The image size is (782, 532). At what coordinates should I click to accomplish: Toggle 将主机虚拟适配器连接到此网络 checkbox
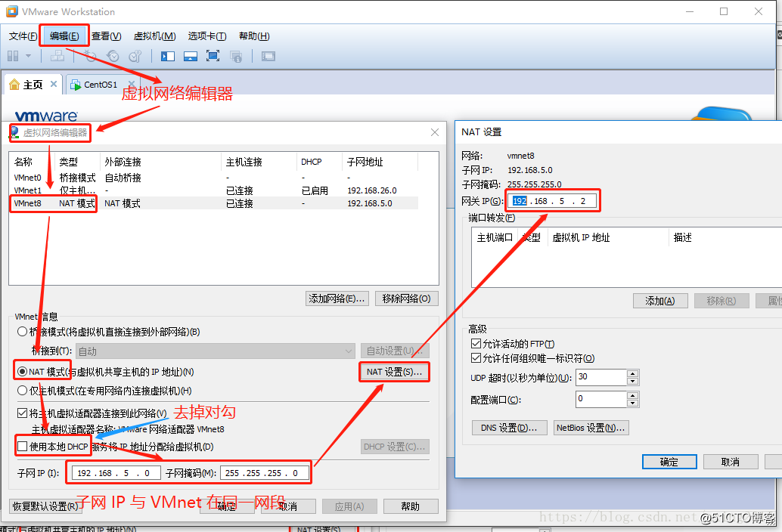click(x=22, y=413)
